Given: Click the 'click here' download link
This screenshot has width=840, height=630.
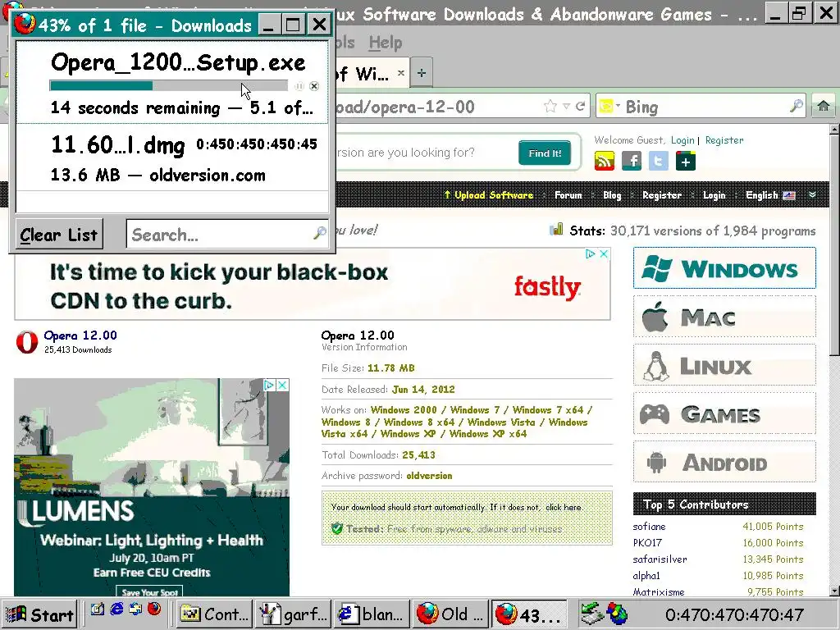Looking at the screenshot, I should coord(564,507).
